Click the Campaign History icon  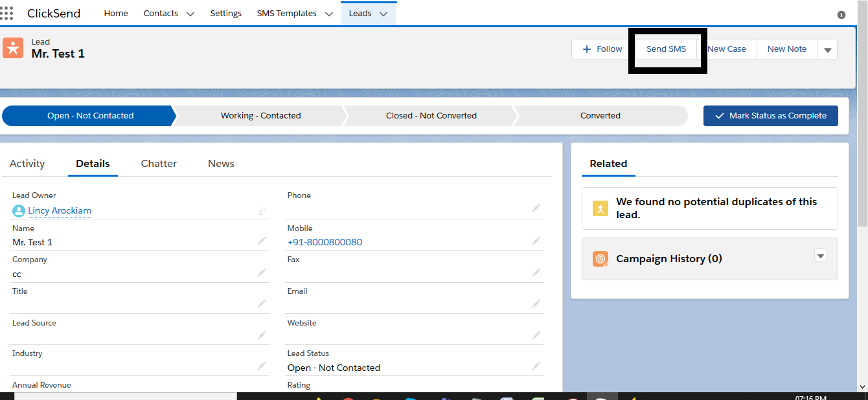[600, 259]
